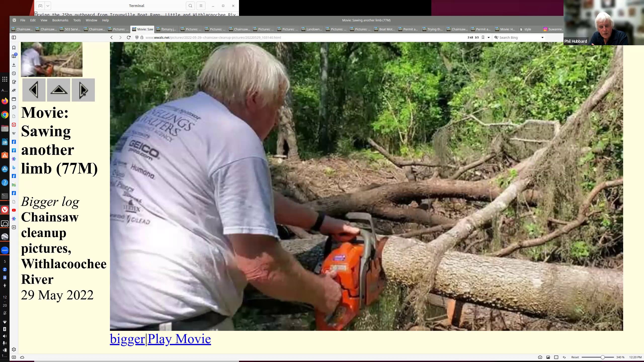This screenshot has width=644, height=362.
Task: Open the content blocker shield icon
Action: coord(137,37)
